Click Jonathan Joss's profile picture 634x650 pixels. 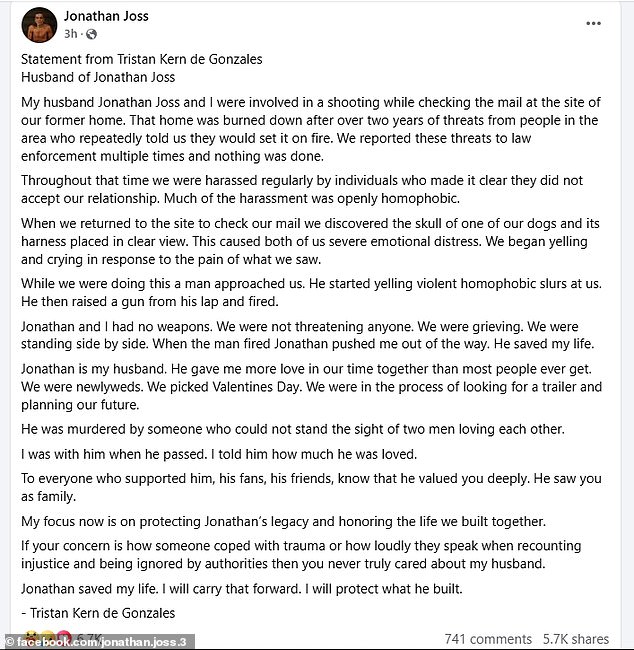pos(39,24)
